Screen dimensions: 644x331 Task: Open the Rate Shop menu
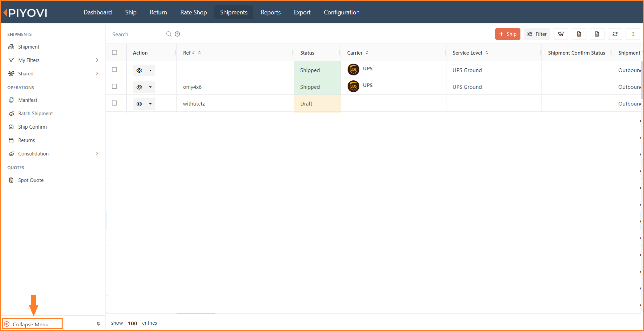point(194,12)
